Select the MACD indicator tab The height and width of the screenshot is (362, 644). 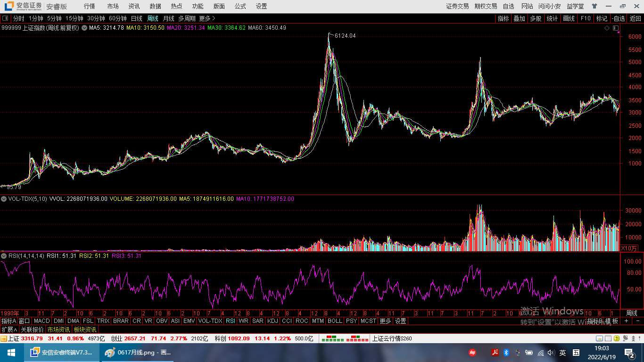coord(42,321)
